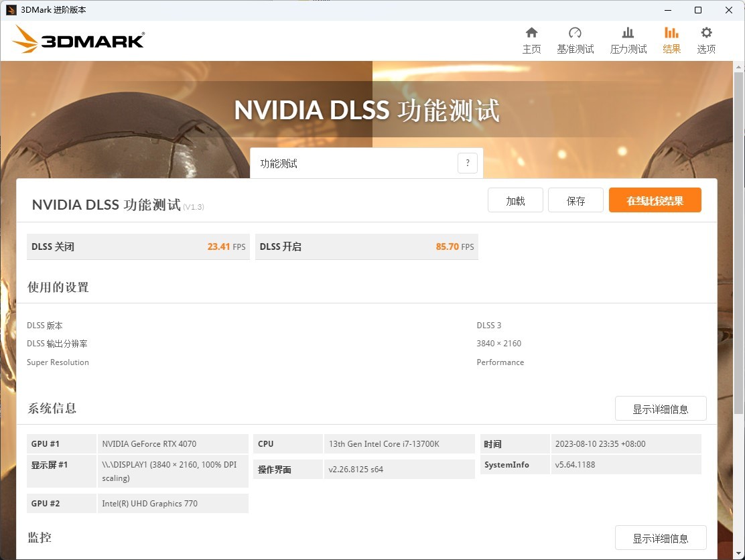
Task: Click the Super Resolution label
Action: 58,362
